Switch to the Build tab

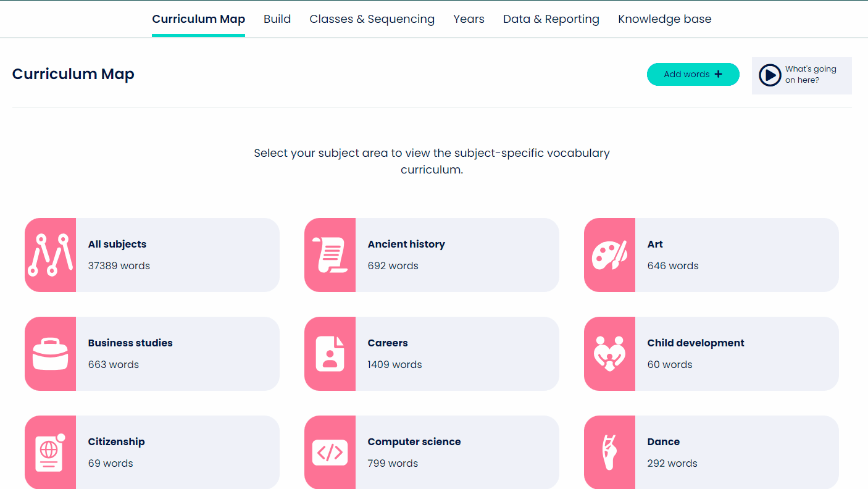277,19
